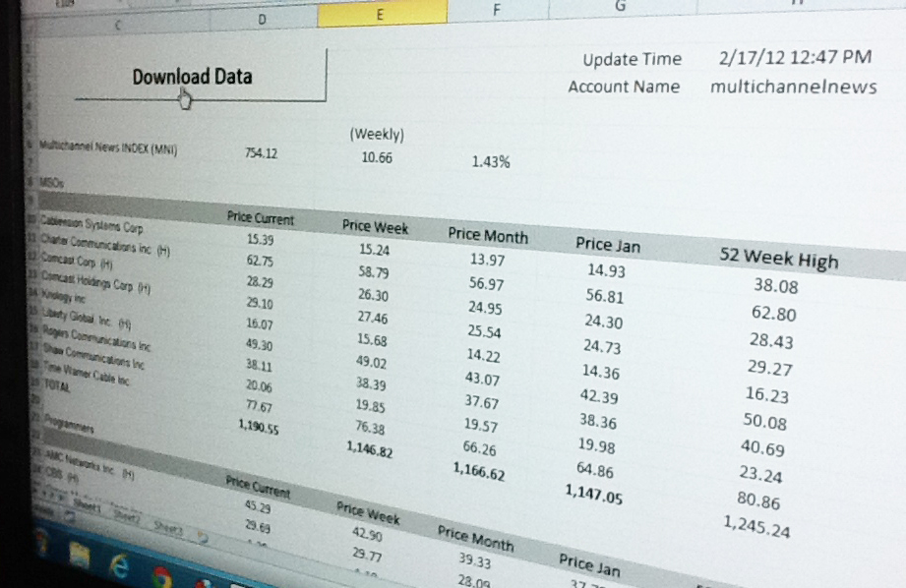906x588 pixels.
Task: Select the Programmers section label
Action: (x=69, y=424)
